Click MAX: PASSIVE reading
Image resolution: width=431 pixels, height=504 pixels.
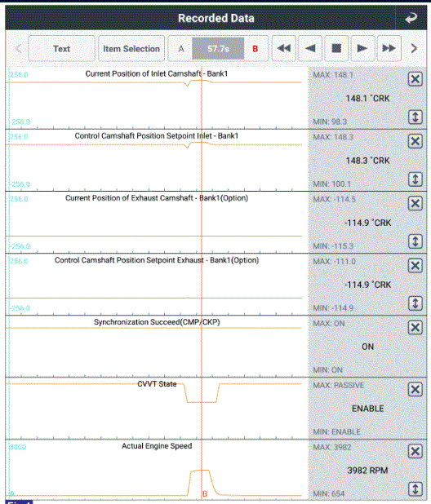pos(339,385)
